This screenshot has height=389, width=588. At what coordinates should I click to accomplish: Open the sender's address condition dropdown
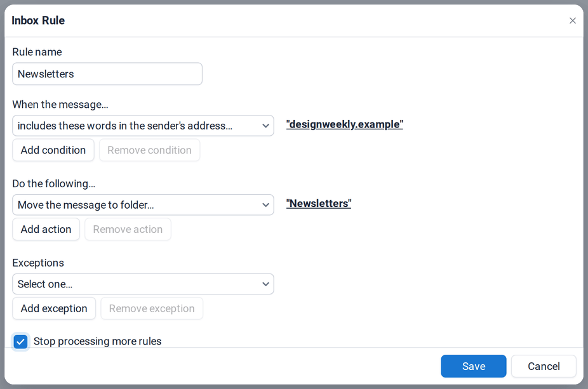click(x=144, y=126)
